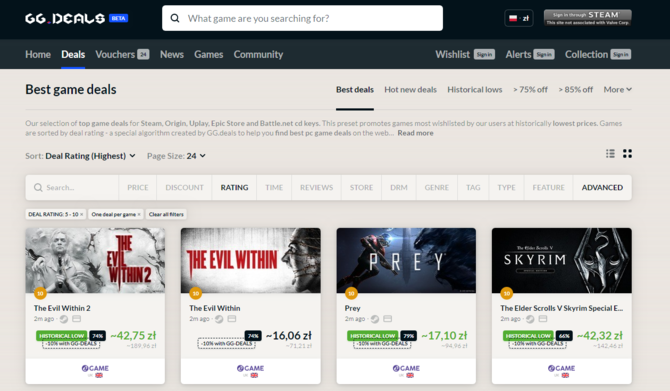
Task: Click card icon on Skyrim
Action: click(x=543, y=319)
